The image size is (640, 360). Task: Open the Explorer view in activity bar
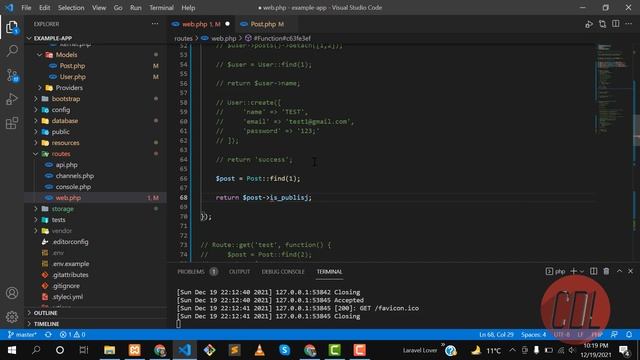pyautogui.click(x=12, y=27)
